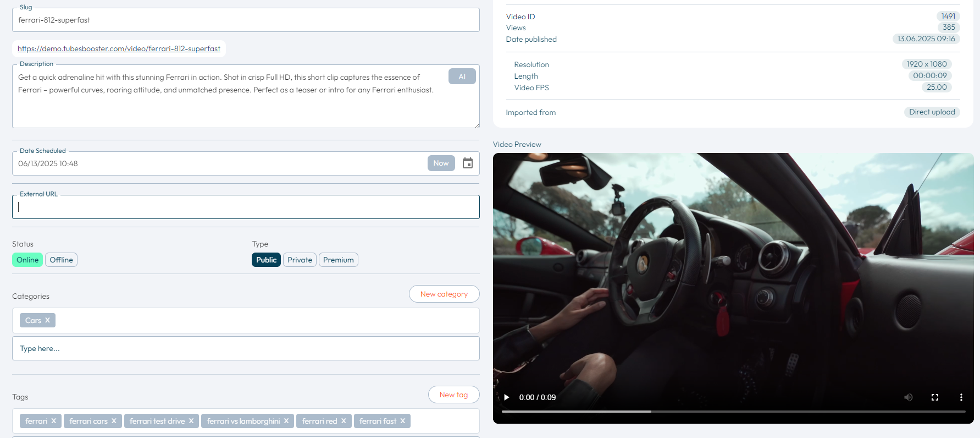Seek within the video progress bar
This screenshot has width=980, height=438.
pyautogui.click(x=733, y=411)
